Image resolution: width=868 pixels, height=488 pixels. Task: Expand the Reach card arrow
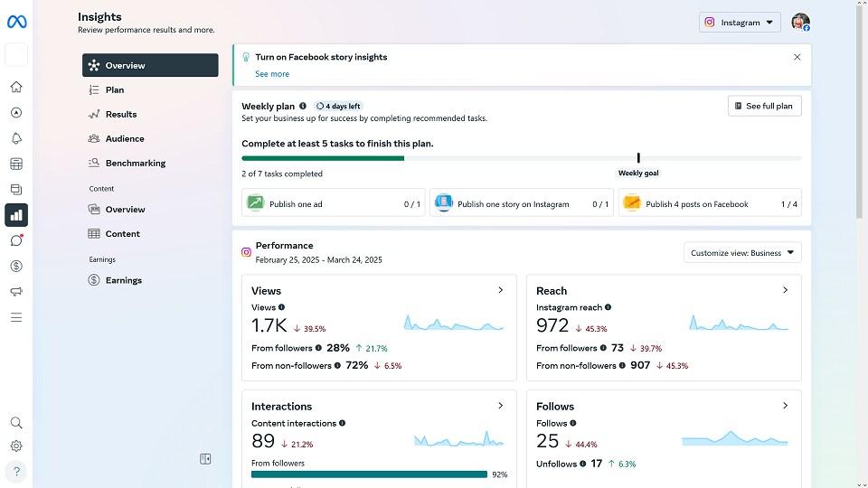point(785,290)
